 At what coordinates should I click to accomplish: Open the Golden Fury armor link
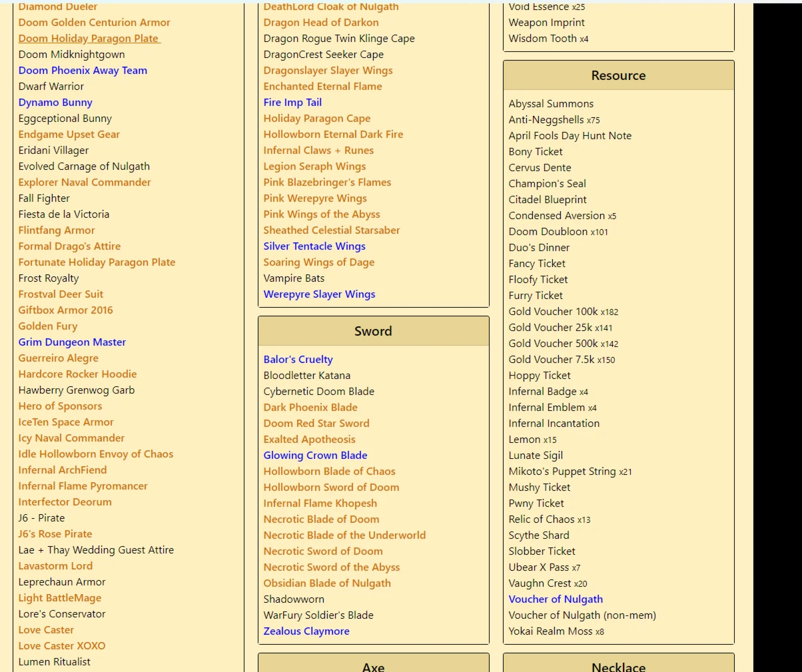pos(48,326)
